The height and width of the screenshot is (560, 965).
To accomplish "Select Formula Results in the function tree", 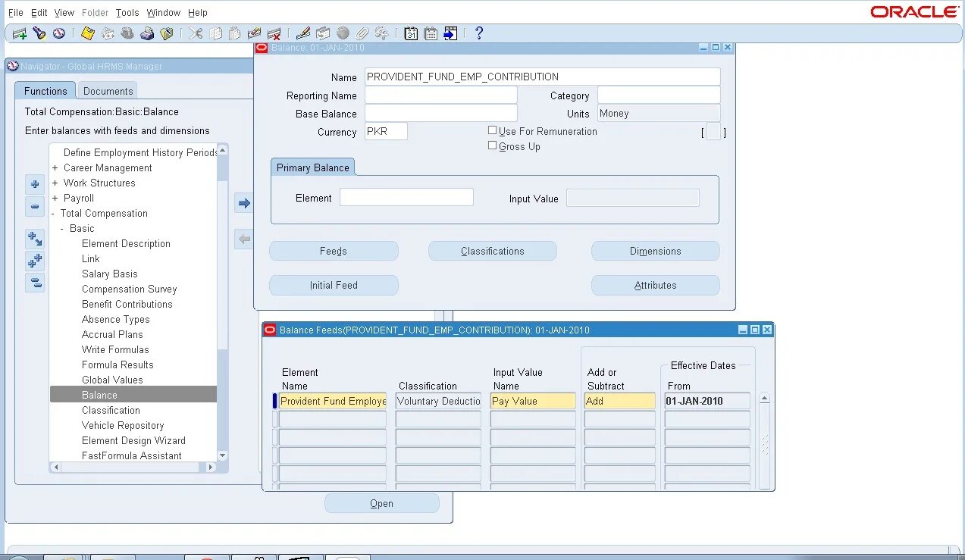I will [x=117, y=365].
